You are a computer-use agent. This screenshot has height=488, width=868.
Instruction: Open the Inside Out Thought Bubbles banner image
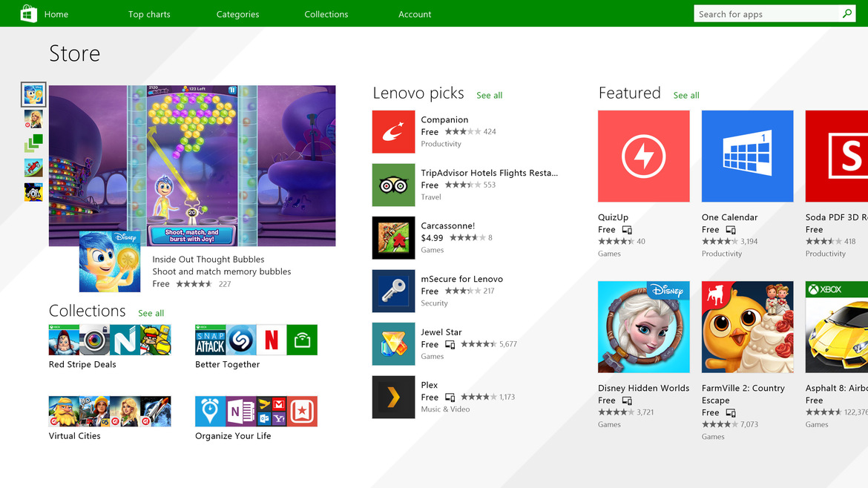(192, 165)
